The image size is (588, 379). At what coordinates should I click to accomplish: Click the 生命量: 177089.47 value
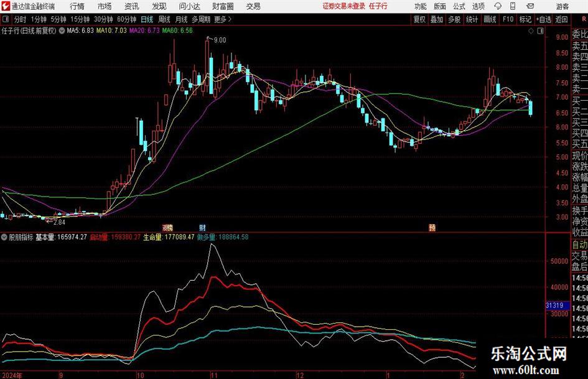click(169, 237)
